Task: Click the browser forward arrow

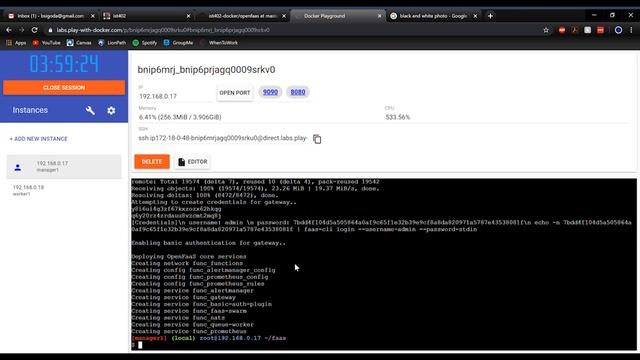Action: point(21,30)
